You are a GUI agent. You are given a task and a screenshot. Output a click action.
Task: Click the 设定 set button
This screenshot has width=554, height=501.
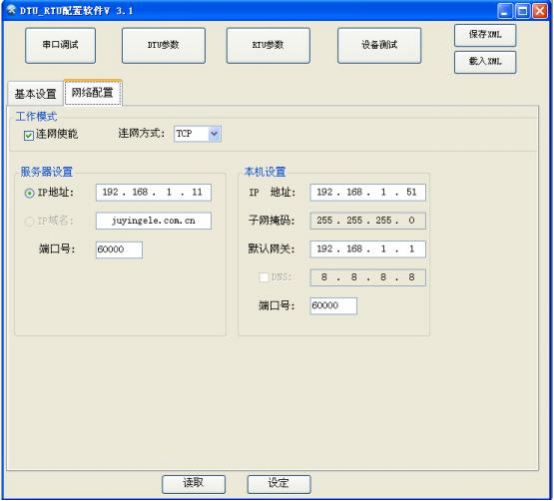(x=279, y=484)
